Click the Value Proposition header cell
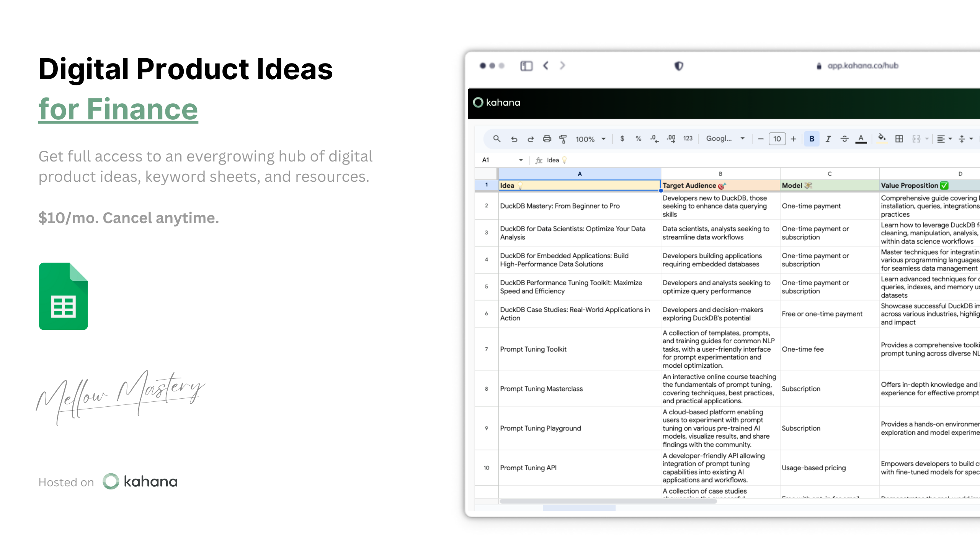This screenshot has width=980, height=551. (929, 185)
